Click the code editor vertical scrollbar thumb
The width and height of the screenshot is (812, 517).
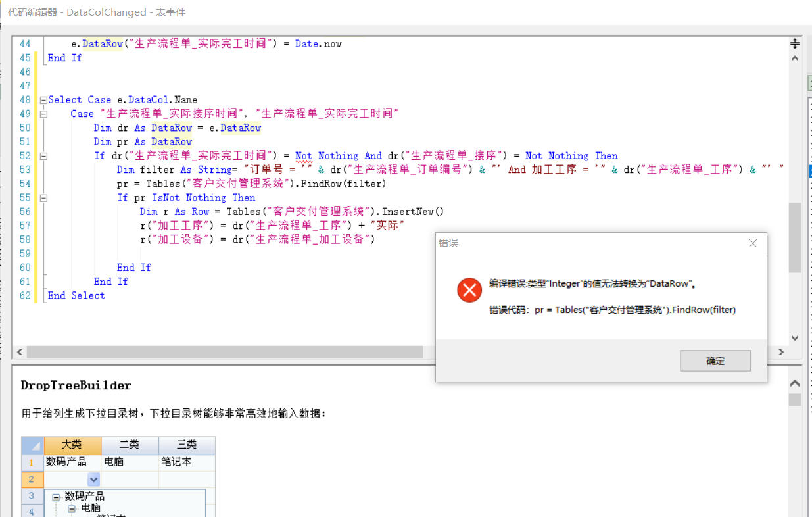(794, 237)
